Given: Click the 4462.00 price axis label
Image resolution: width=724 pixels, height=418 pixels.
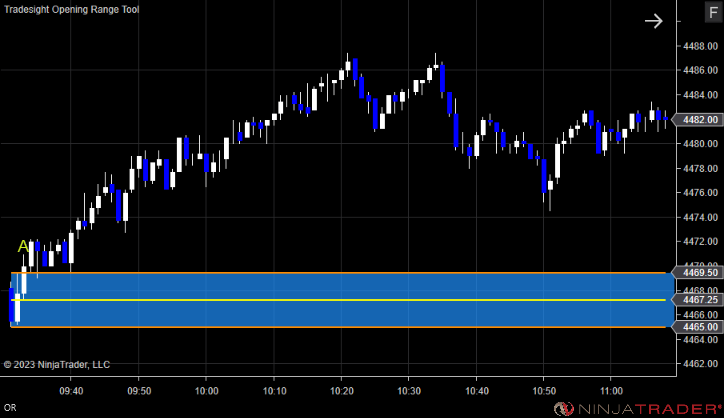Looking at the screenshot, I should 700,363.
